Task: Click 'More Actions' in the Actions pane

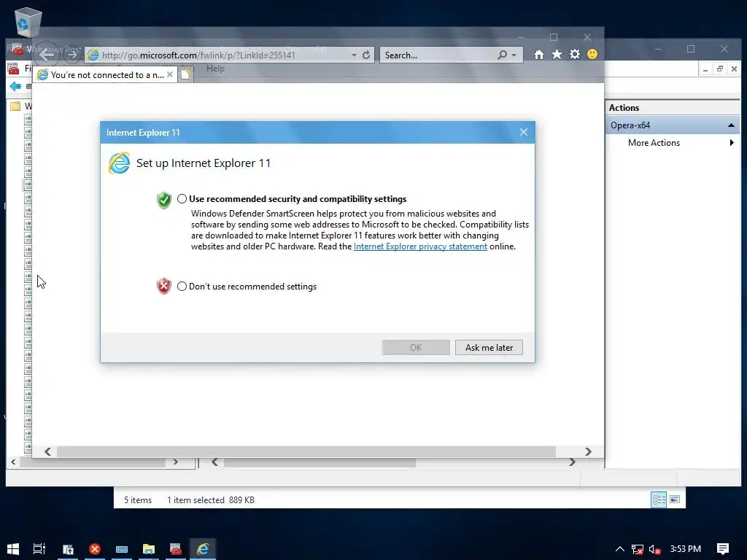Action: (654, 143)
